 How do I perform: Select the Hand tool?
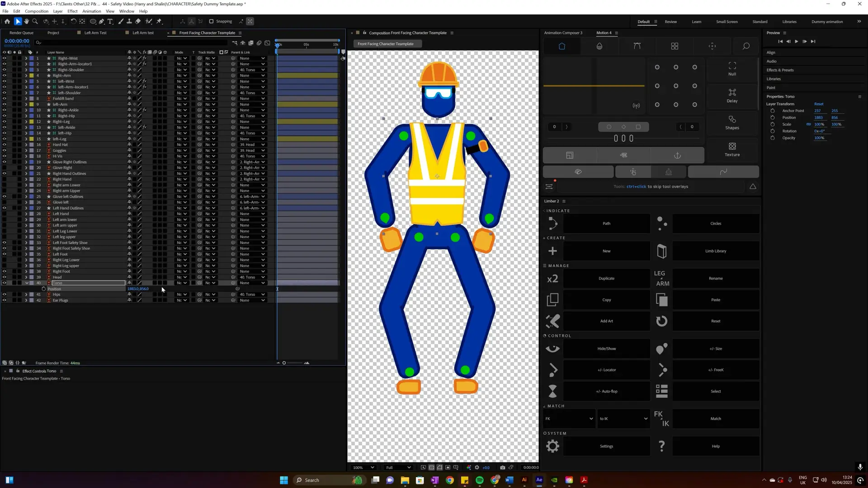(27, 21)
